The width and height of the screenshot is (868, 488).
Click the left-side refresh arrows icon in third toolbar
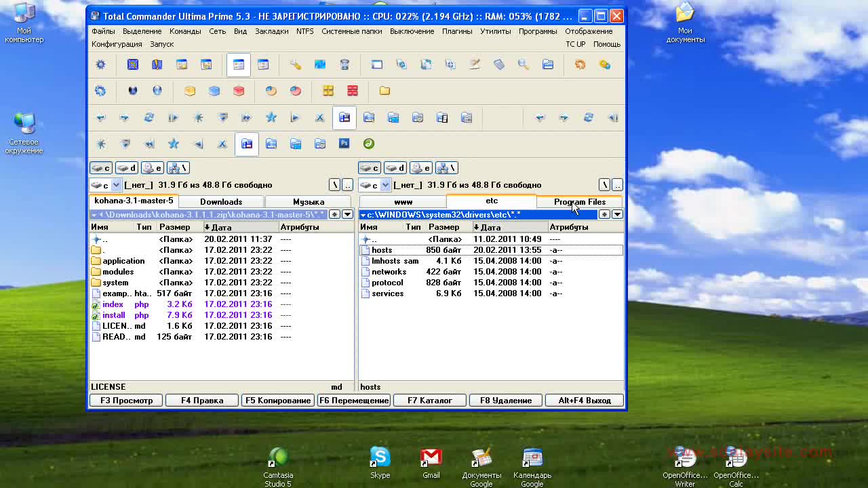click(149, 118)
